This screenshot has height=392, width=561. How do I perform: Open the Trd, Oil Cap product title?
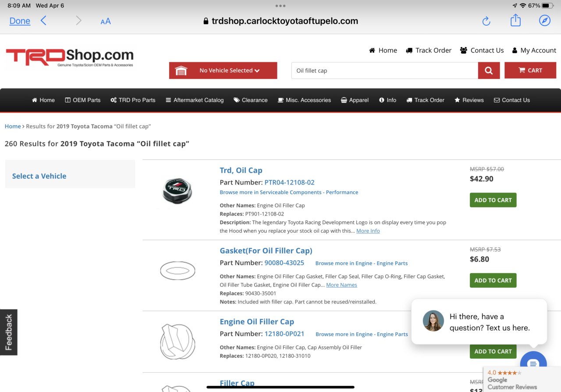[x=241, y=170]
